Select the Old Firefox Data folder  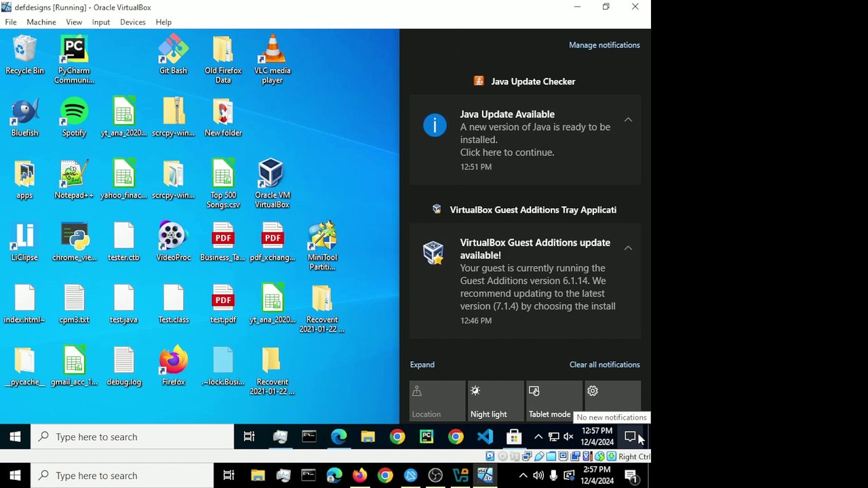coord(222,60)
